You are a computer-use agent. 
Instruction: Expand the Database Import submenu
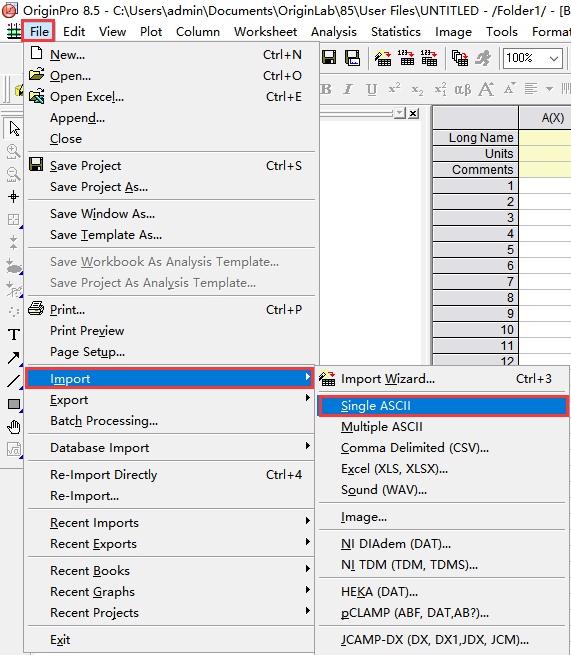tap(169, 448)
